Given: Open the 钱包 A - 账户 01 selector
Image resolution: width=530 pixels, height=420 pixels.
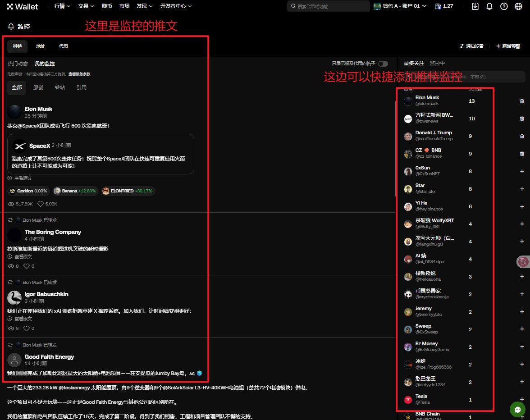Looking at the screenshot, I should point(400,6).
